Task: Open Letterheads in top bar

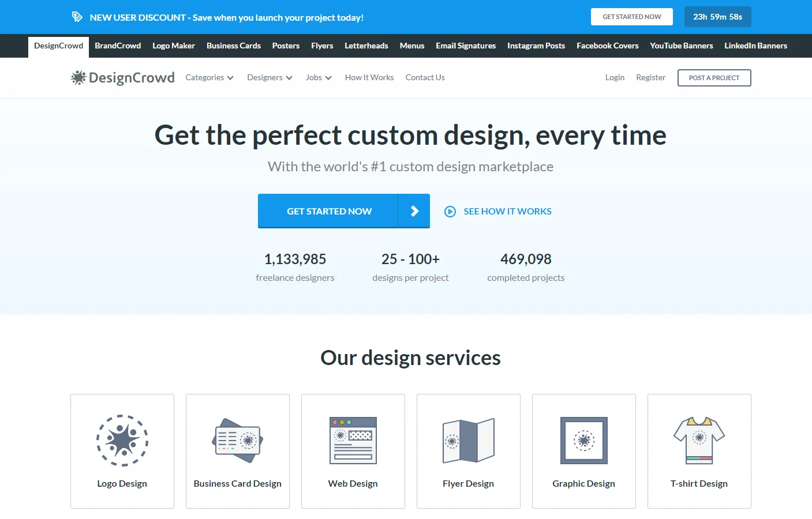Action: coord(366,46)
